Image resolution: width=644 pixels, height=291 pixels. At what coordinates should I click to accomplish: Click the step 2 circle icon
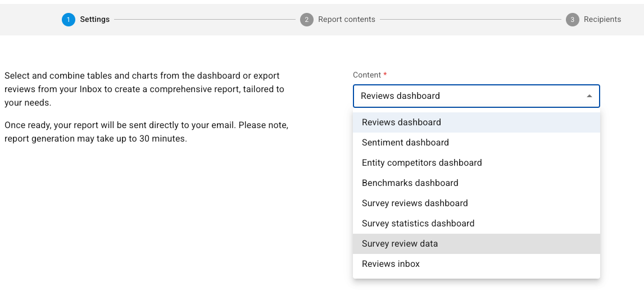click(306, 19)
